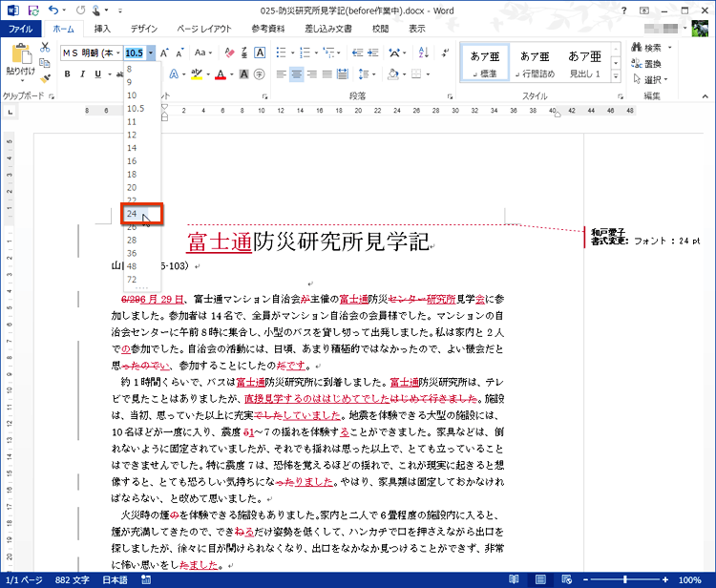Switch to Web Layout view icon
Image resolution: width=716 pixels, height=588 pixels.
(x=566, y=579)
